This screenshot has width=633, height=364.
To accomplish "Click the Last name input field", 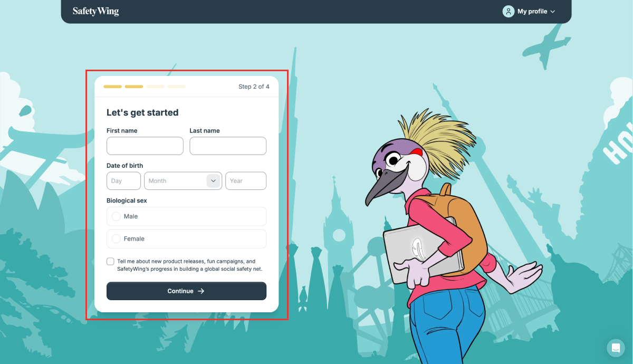I will 228,146.
